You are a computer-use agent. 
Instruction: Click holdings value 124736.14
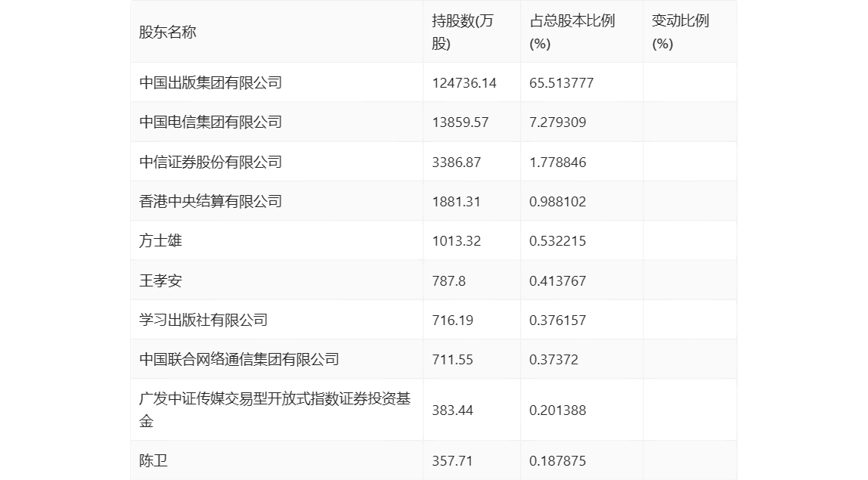coord(464,83)
